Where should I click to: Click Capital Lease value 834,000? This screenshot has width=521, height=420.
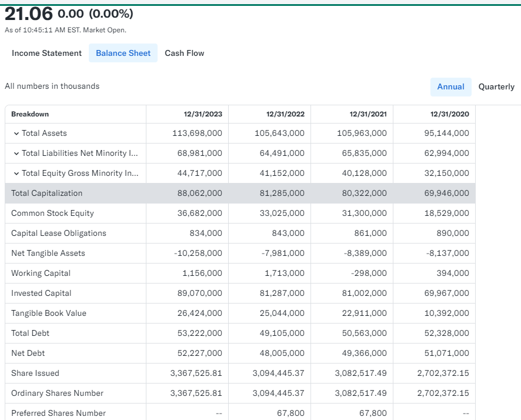point(206,234)
